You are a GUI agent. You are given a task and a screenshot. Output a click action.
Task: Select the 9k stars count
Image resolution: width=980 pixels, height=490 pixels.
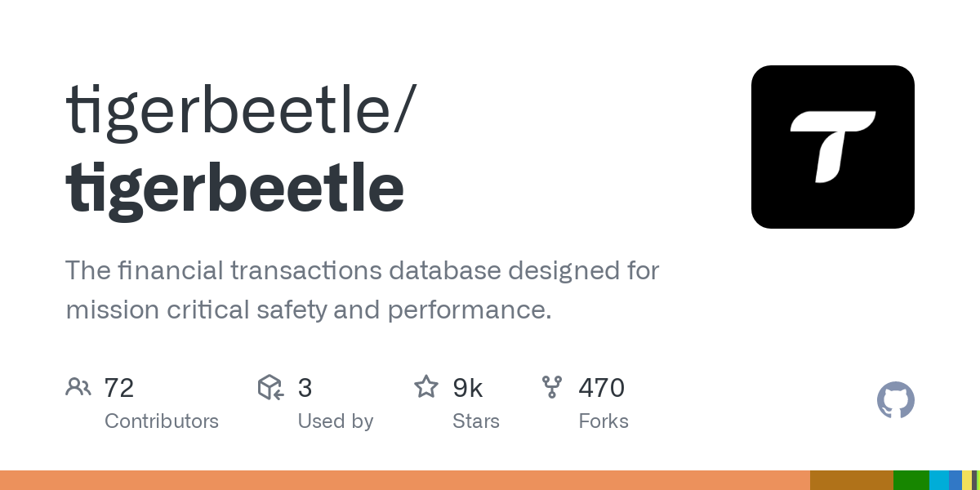[x=468, y=388]
